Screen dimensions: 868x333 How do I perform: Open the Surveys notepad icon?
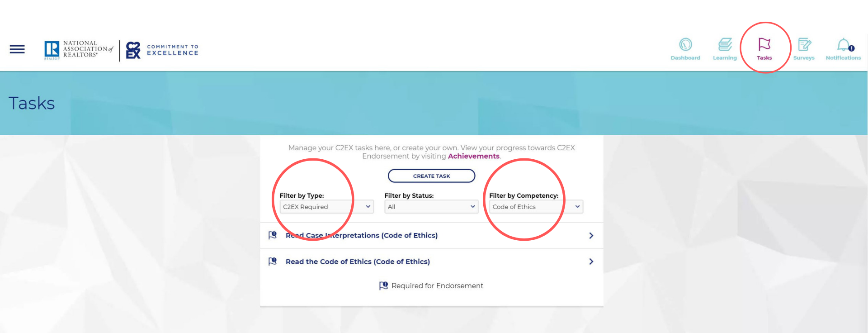point(804,44)
